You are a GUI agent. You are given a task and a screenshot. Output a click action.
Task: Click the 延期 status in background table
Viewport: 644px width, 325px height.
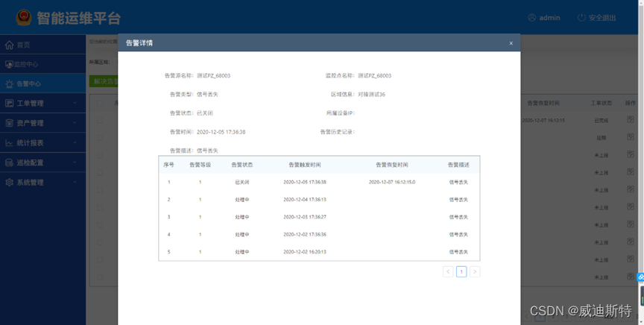click(x=602, y=138)
